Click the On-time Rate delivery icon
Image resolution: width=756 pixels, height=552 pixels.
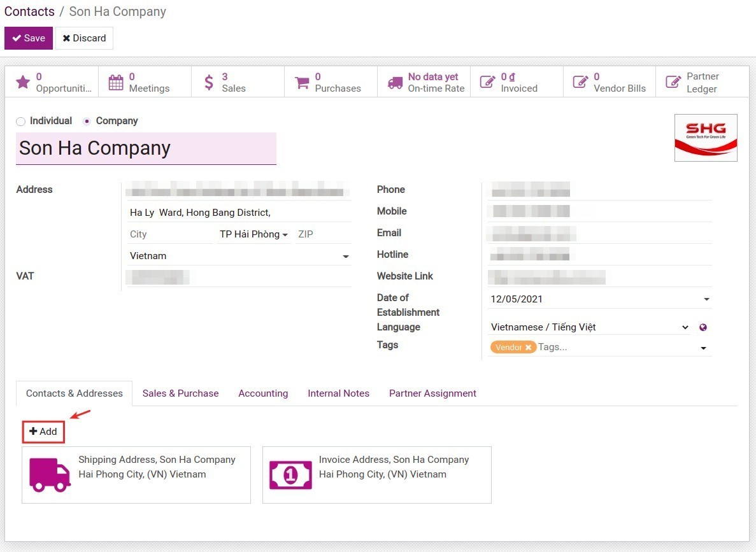point(395,81)
